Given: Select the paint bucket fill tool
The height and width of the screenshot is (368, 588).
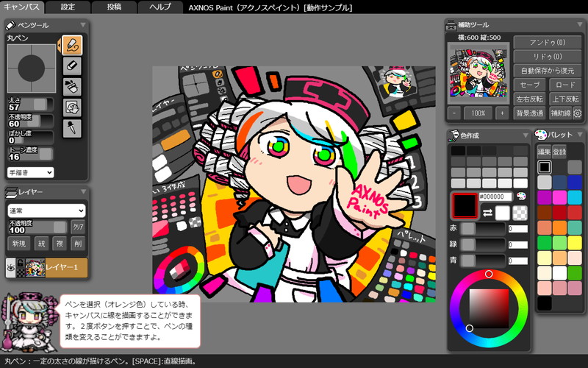Looking at the screenshot, I should tap(72, 87).
